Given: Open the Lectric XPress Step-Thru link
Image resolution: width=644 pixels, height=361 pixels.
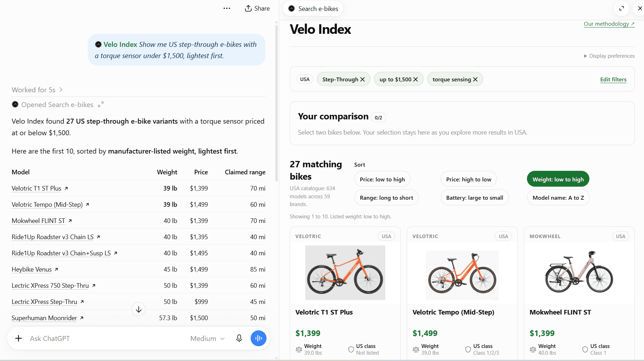Looking at the screenshot, I should click(44, 302).
